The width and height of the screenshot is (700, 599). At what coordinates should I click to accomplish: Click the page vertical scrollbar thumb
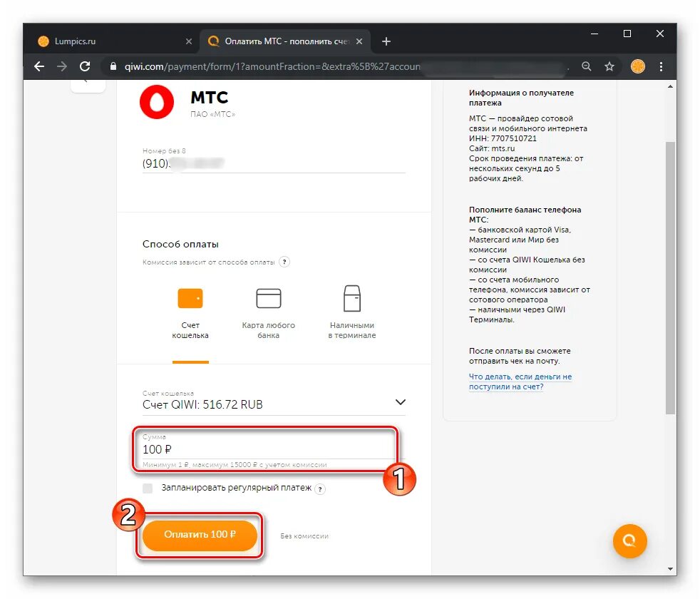coord(670,277)
